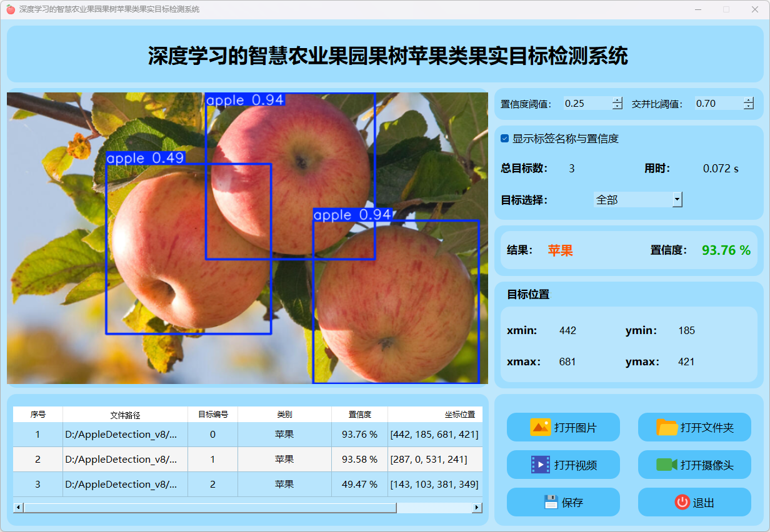Click the 保存 button label
770x532 pixels.
[x=572, y=503]
